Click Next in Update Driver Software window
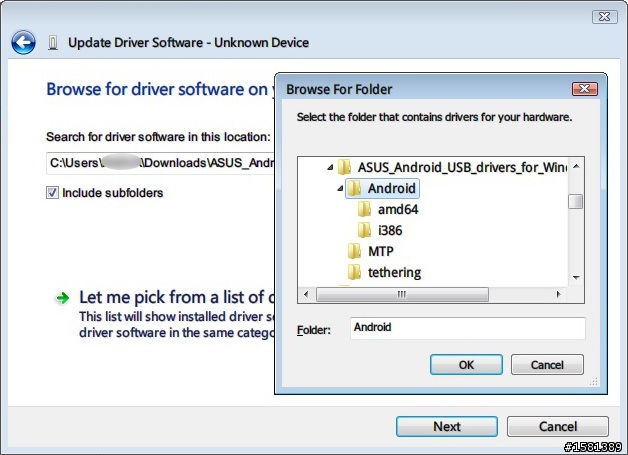628x455 pixels. 447,426
